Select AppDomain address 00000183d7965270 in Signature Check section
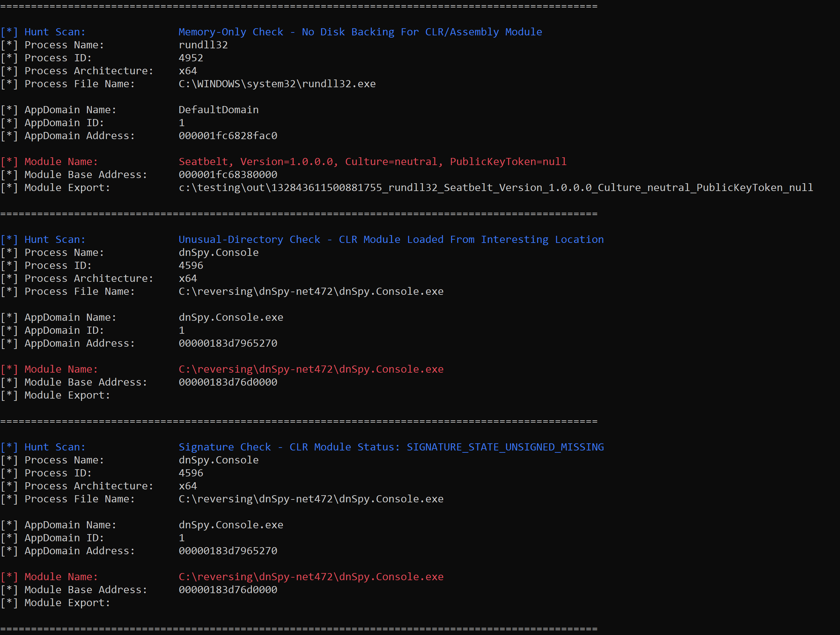 pos(228,551)
